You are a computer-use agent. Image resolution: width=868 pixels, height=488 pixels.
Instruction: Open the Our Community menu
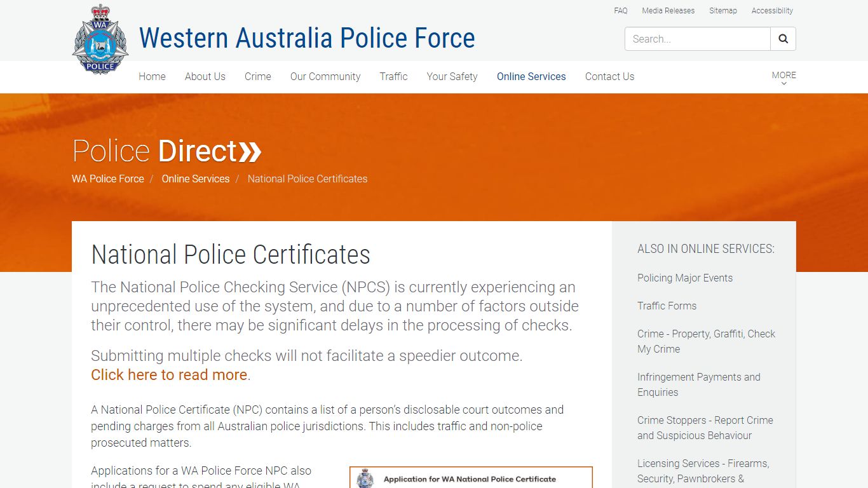(325, 76)
